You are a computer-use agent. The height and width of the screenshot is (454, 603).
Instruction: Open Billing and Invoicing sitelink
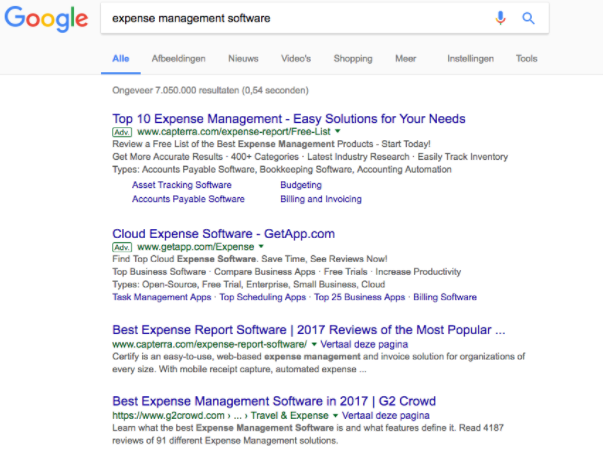(321, 199)
